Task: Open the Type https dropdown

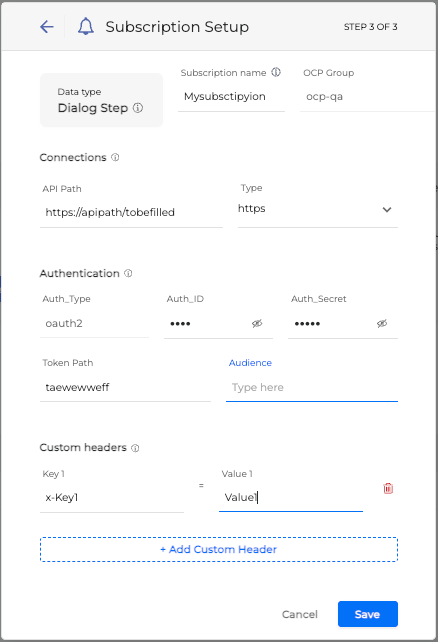Action: tap(318, 209)
